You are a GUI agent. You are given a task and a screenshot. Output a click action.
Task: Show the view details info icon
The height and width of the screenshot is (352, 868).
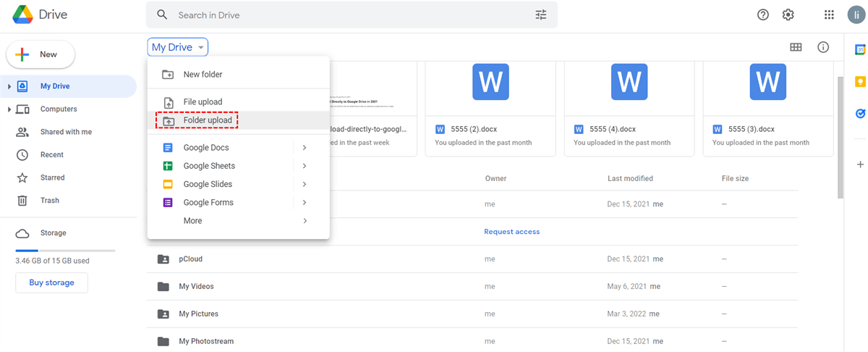(823, 47)
